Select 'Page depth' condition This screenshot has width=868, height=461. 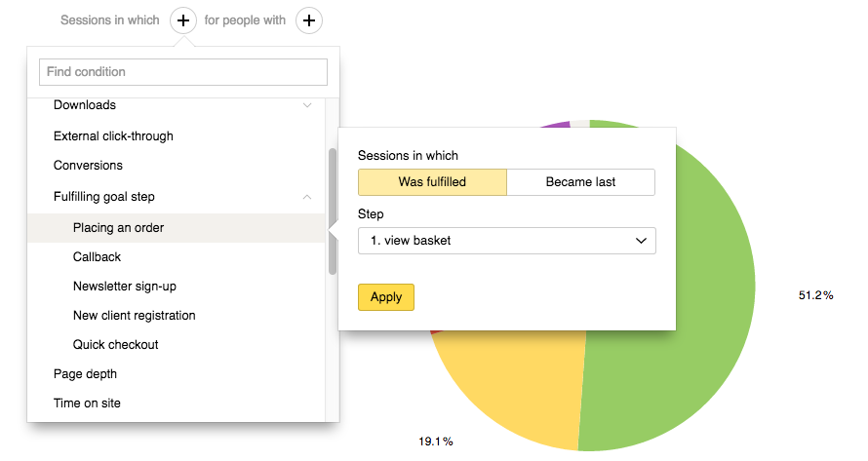85,374
